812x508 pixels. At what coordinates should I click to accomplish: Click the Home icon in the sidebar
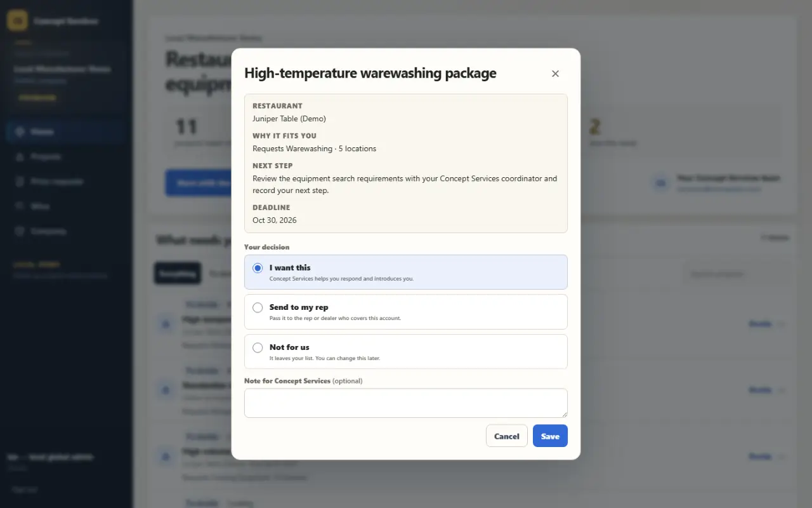20,131
